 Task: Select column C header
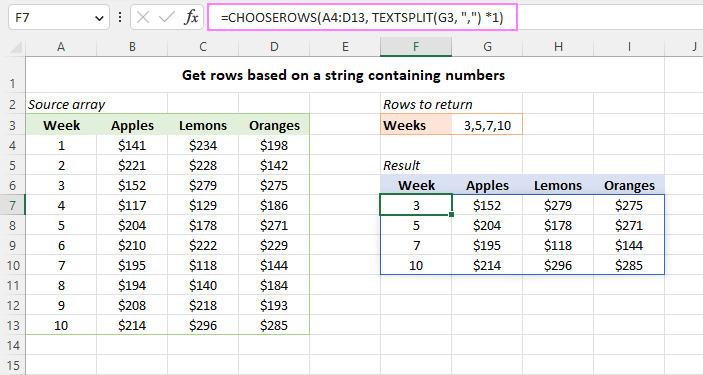(203, 46)
